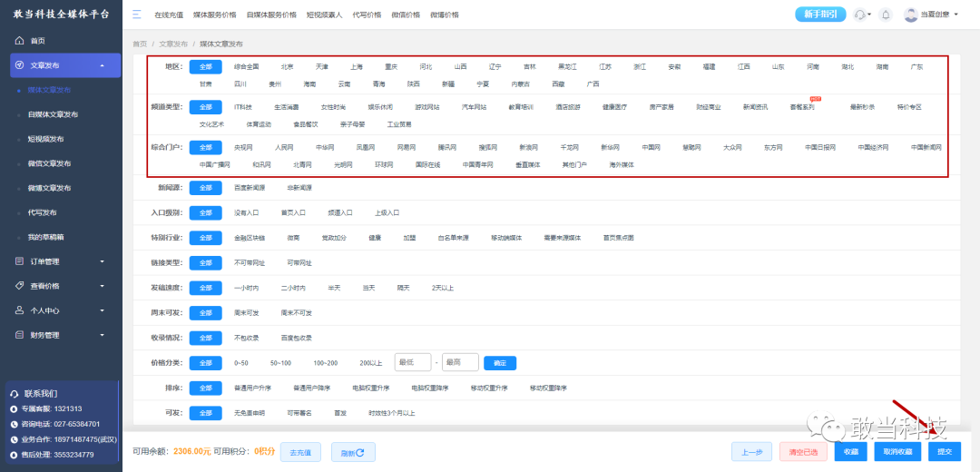980x472 pixels.
Task: Click the 刷新 refresh button
Action: point(352,451)
